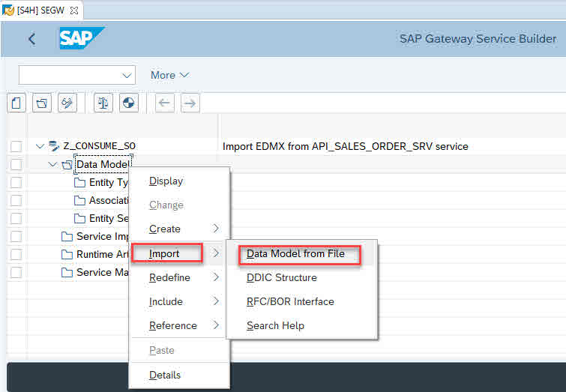566x392 pixels.
Task: Click the Runtime Artifacts folder icon
Action: point(67,255)
